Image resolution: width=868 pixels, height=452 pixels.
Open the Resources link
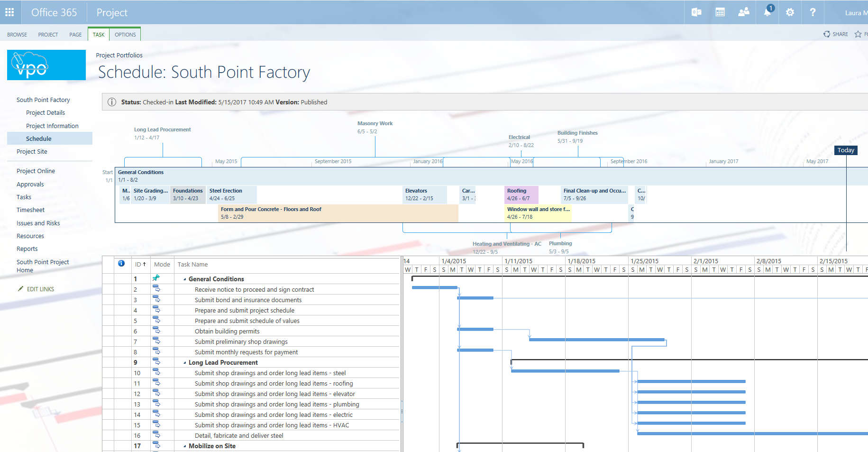[30, 236]
